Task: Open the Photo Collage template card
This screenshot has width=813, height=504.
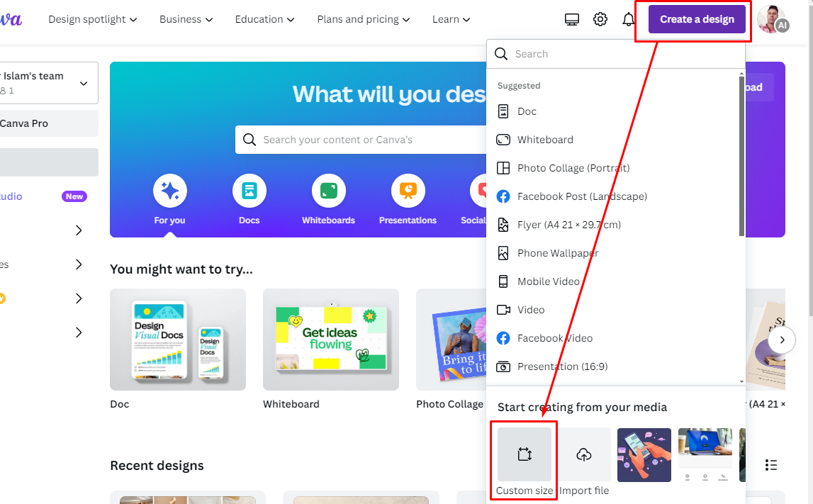Action: pyautogui.click(x=451, y=340)
